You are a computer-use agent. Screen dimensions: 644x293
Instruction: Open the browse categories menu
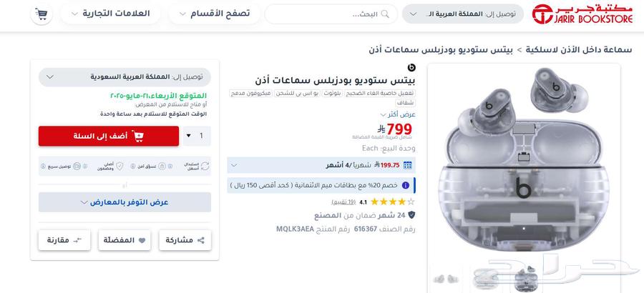[x=215, y=14]
